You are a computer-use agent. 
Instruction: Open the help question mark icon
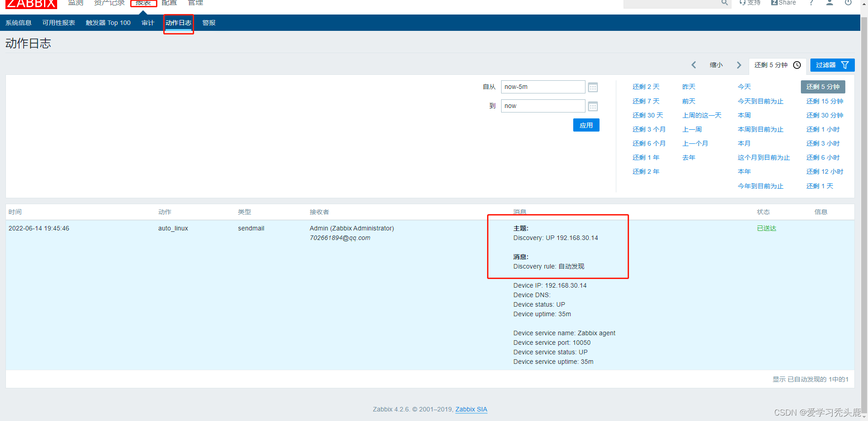pos(811,3)
